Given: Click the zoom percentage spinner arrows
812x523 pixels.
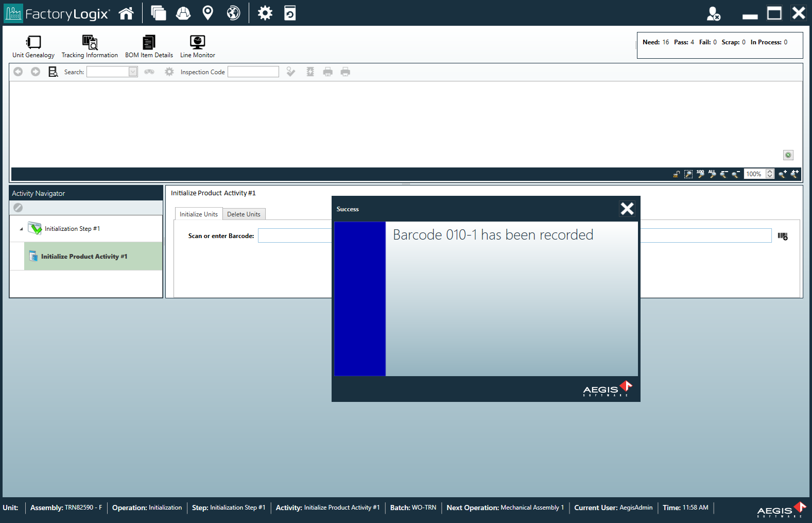Looking at the screenshot, I should (770, 174).
